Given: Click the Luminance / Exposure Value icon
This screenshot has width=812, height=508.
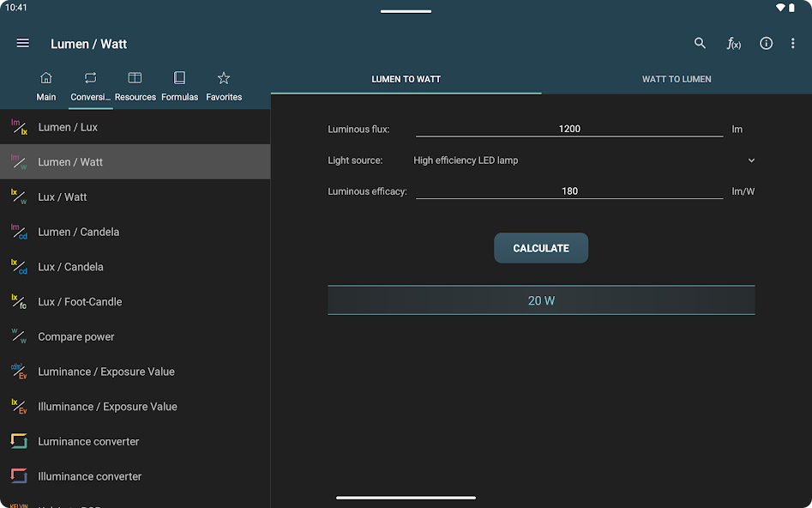Looking at the screenshot, I should (x=19, y=372).
